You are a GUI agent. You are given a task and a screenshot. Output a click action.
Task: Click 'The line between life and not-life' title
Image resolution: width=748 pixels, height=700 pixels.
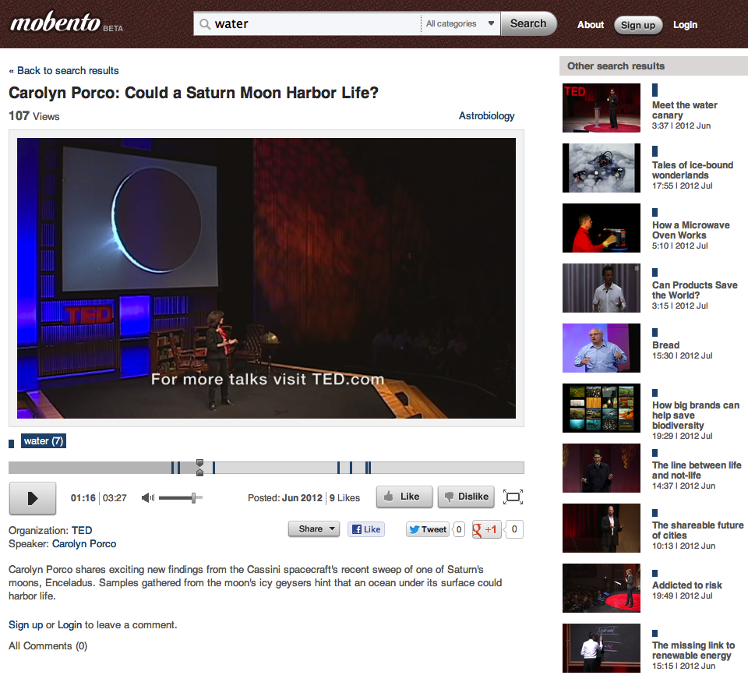click(x=697, y=470)
